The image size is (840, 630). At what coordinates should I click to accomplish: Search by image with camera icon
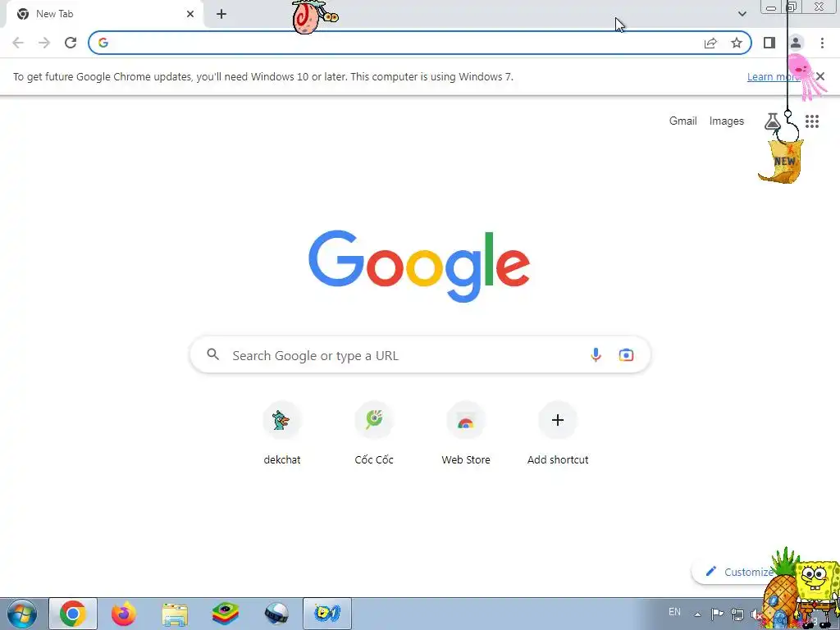coord(626,354)
